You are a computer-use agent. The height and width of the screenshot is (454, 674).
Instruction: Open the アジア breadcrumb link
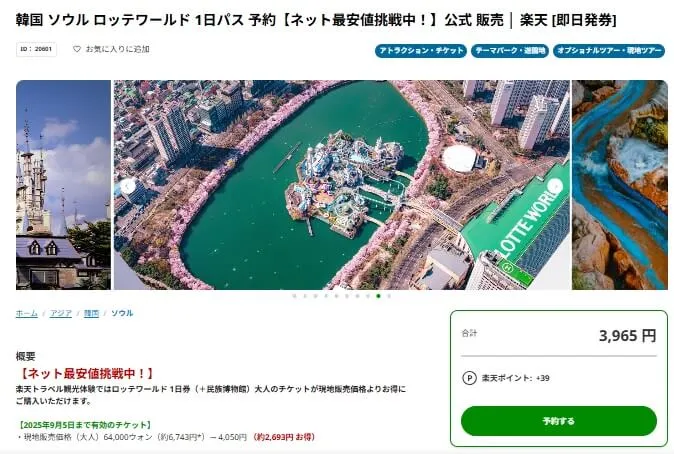point(61,313)
